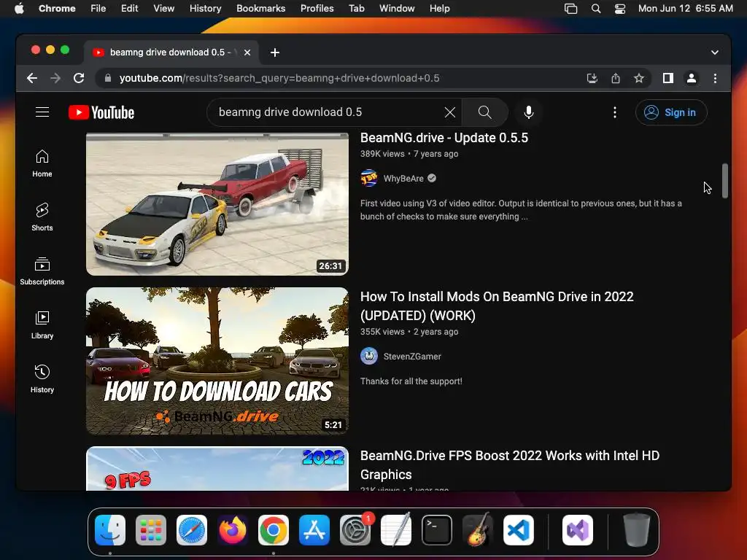Screen dimensions: 747x560
Task: Go back with the browser back arrow
Action: (32, 78)
